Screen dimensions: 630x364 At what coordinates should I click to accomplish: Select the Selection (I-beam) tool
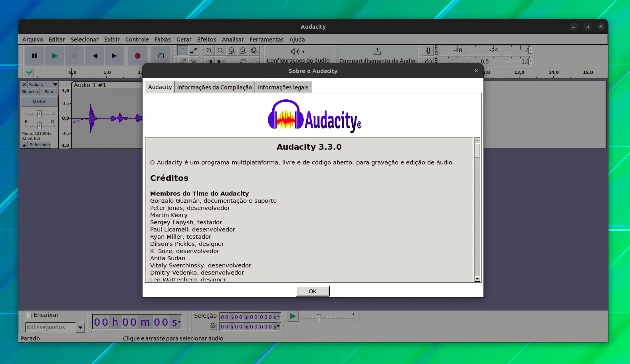pos(183,51)
